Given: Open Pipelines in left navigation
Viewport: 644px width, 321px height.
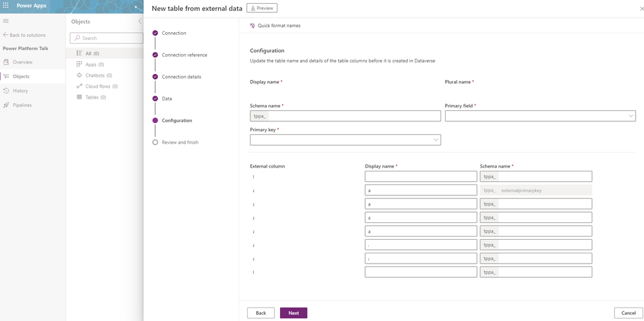Looking at the screenshot, I should [x=22, y=105].
